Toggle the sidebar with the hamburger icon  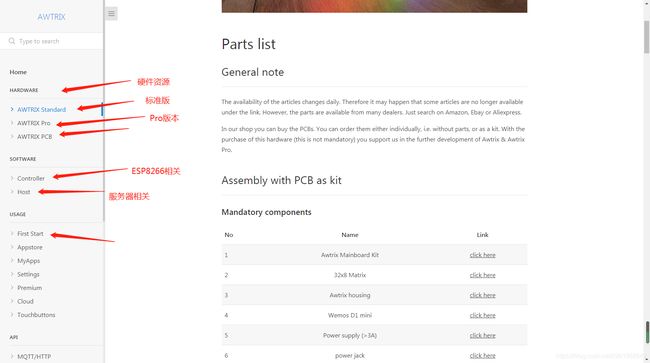click(111, 14)
